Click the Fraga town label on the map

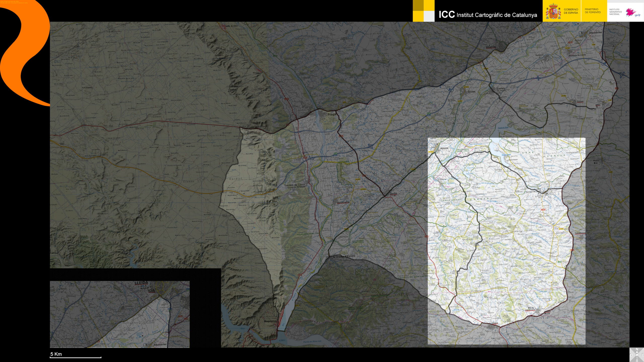pyautogui.click(x=332, y=114)
